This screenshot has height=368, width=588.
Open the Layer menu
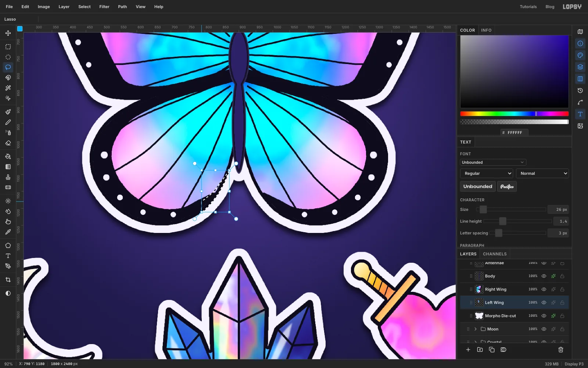(64, 7)
